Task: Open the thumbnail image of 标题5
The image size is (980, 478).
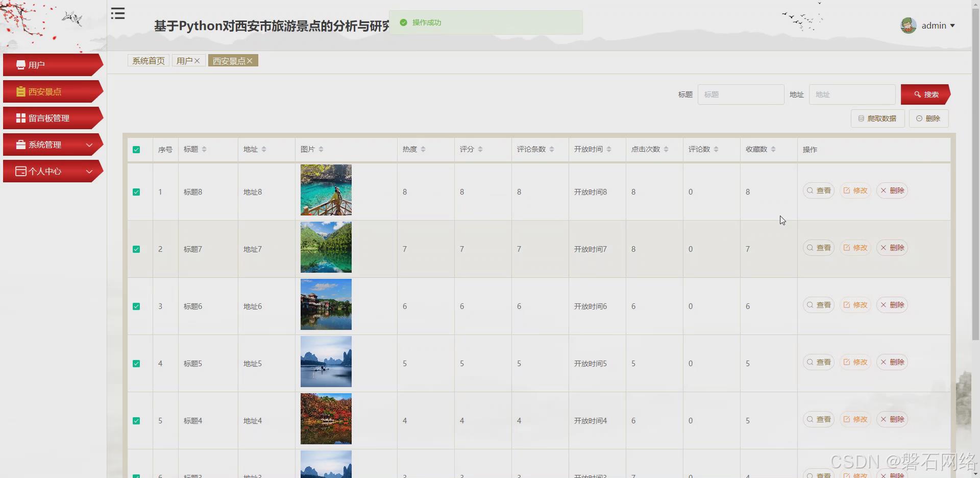Action: pos(326,362)
